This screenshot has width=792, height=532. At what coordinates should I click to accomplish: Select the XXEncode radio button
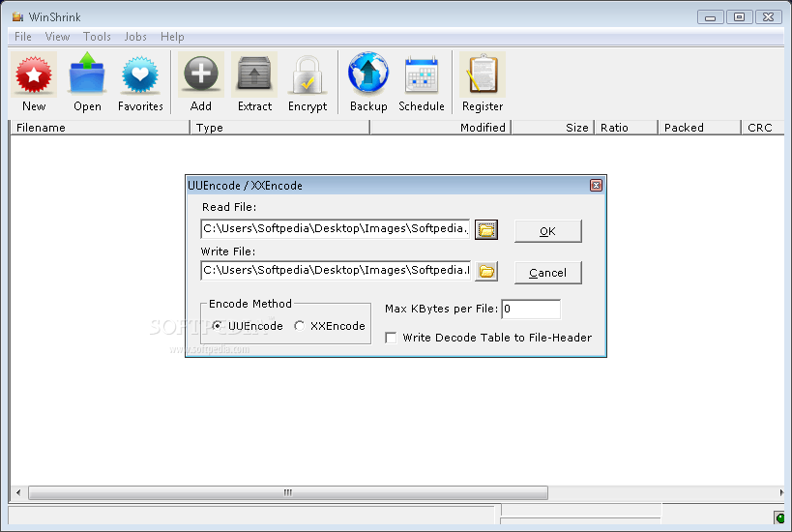pos(300,326)
